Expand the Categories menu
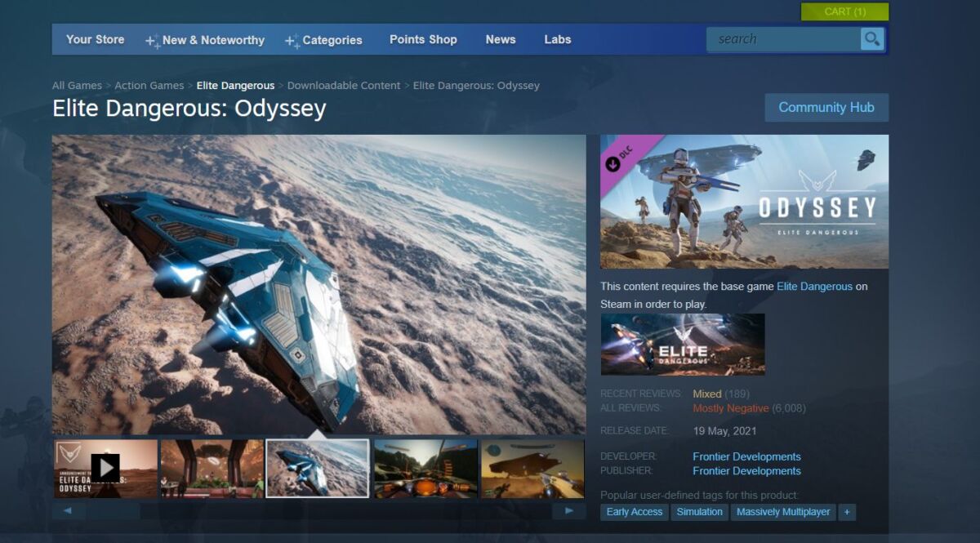Screen dimensions: 980x543 [323, 40]
